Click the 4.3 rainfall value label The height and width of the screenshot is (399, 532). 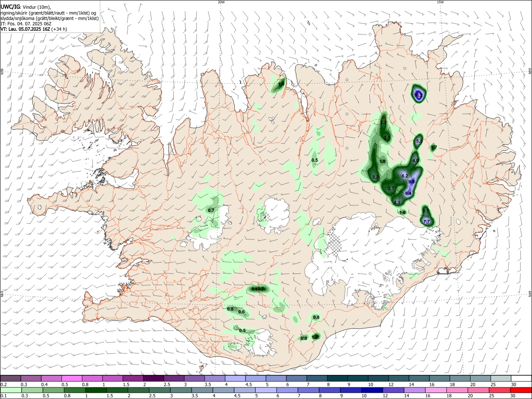pos(397,203)
